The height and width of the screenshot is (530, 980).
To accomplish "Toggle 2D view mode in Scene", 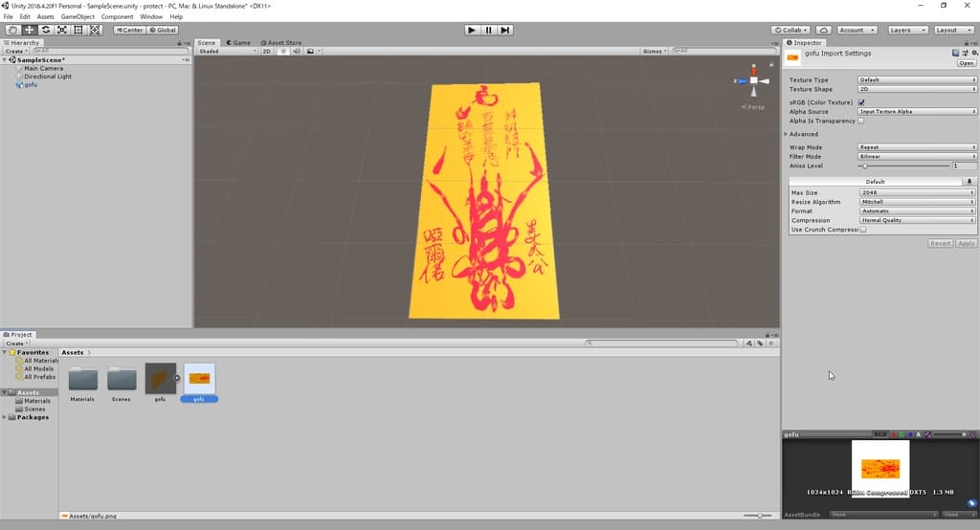I will click(x=267, y=52).
